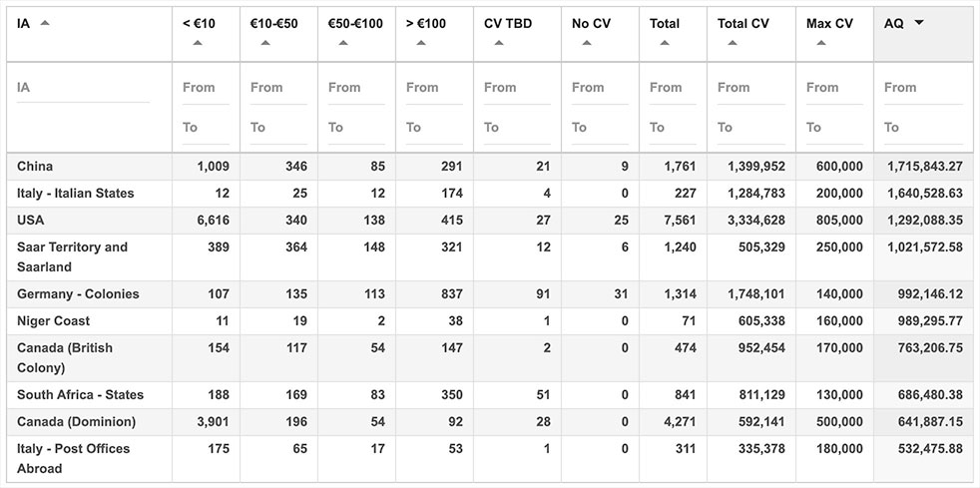Viewport: 980px width, 488px height.
Task: Click sort arrow under > €100 column
Action: coord(421,43)
